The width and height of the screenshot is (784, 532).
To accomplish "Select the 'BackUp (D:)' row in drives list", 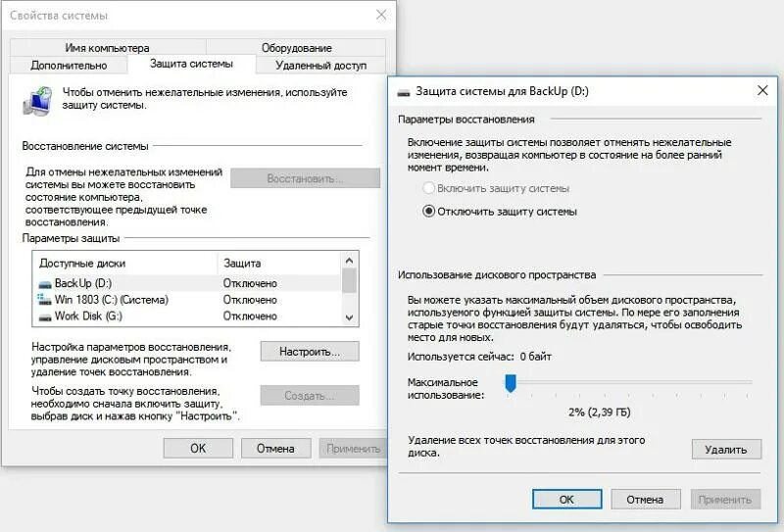I will click(x=187, y=283).
